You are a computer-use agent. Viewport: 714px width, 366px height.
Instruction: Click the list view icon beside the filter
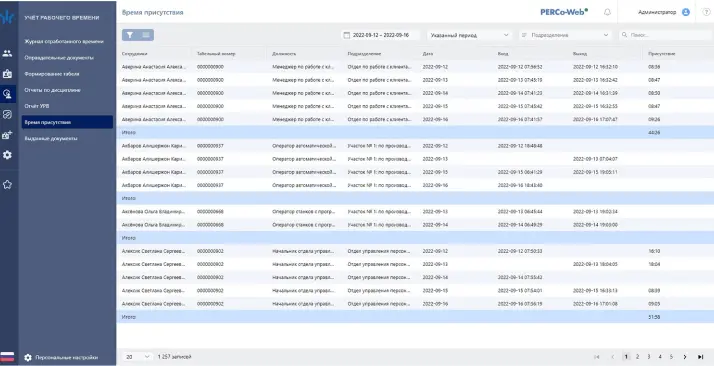pos(146,35)
